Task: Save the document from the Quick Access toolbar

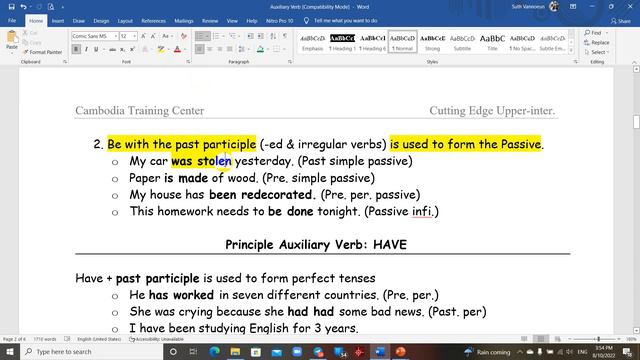Action: point(11,7)
